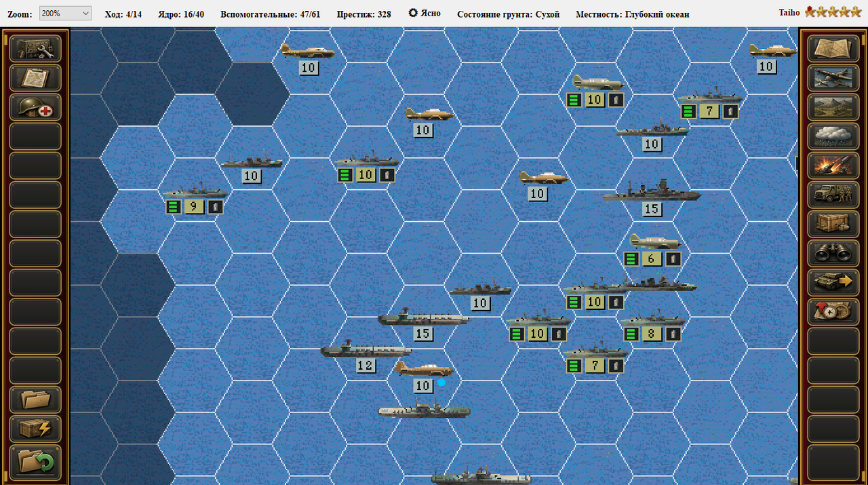This screenshot has width=868, height=485.
Task: Click green bars icon beside strength 8 ship
Action: coord(631,334)
